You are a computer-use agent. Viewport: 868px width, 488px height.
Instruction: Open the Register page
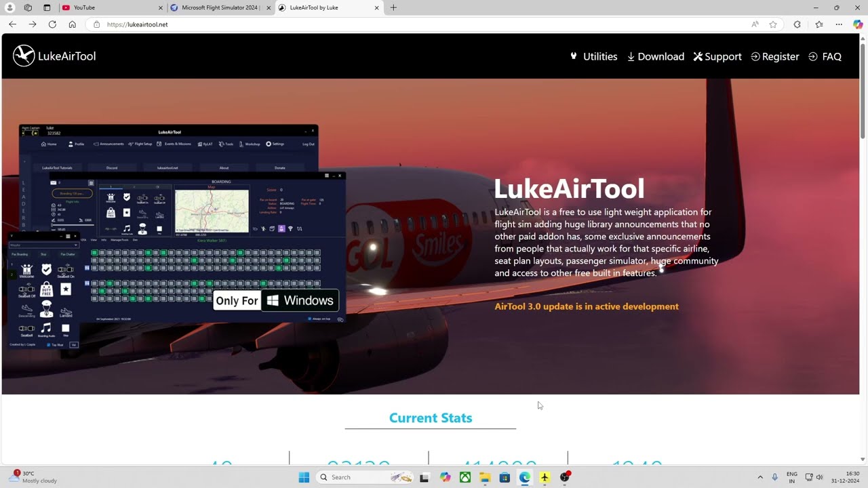[775, 56]
